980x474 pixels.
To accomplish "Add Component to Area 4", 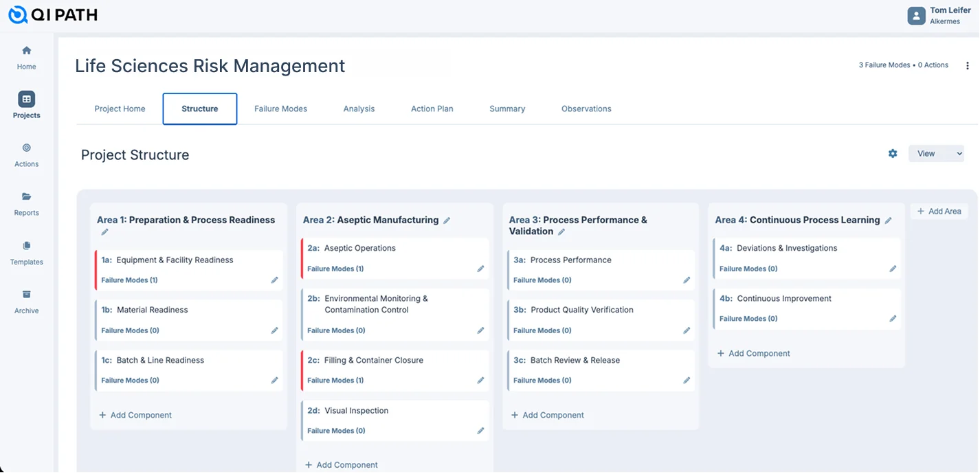I will (x=753, y=353).
